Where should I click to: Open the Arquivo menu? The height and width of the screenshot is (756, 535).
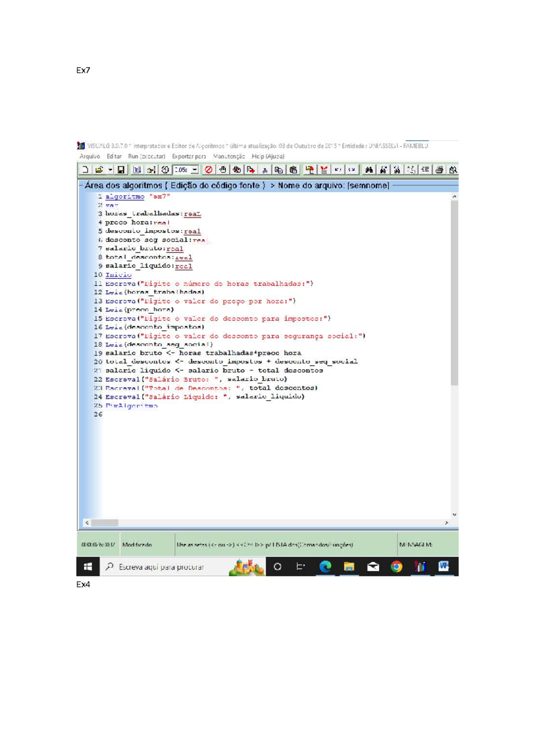(90, 156)
